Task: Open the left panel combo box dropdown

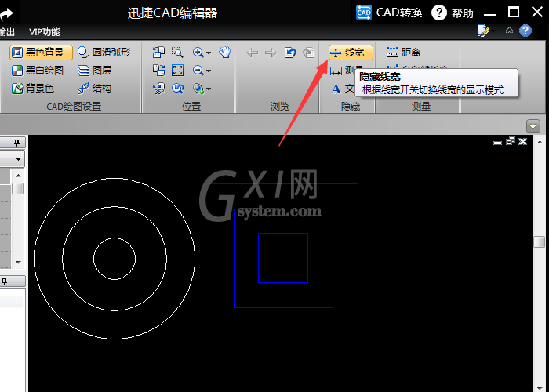Action: pos(19,160)
